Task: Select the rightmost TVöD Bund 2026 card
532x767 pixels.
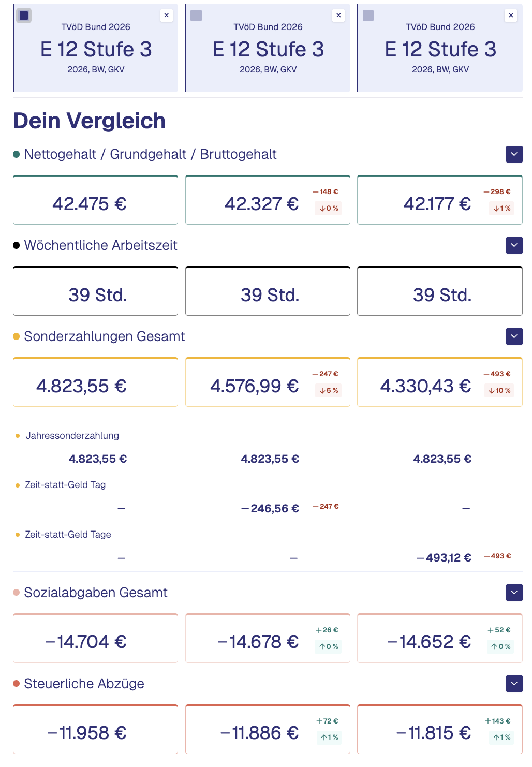Action: pos(440,49)
